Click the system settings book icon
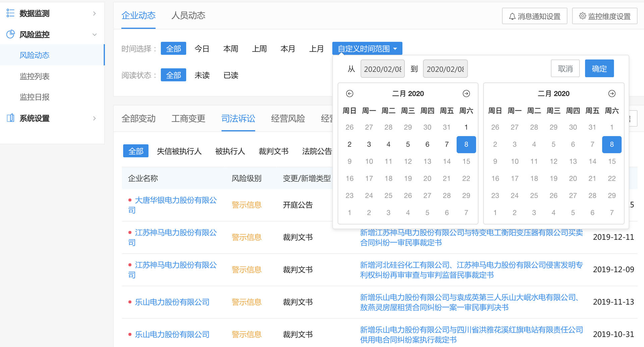Viewport: 644px width, 347px height. tap(10, 118)
